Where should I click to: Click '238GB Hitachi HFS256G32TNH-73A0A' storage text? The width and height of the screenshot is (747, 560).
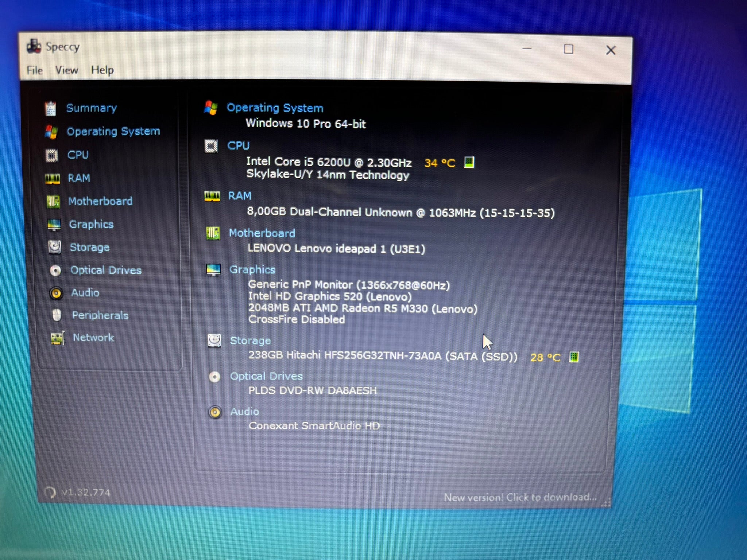click(x=345, y=355)
